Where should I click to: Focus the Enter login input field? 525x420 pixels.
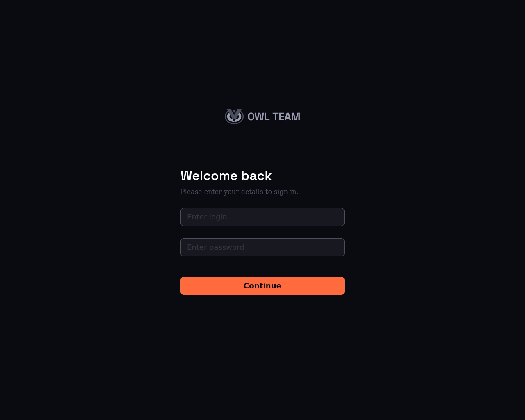[x=262, y=217]
